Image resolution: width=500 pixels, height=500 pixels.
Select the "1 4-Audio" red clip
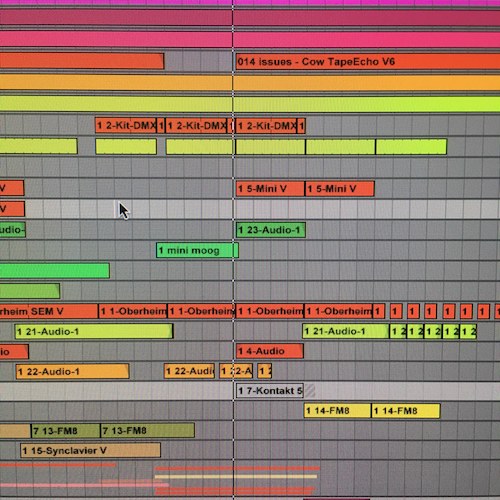pyautogui.click(x=270, y=351)
